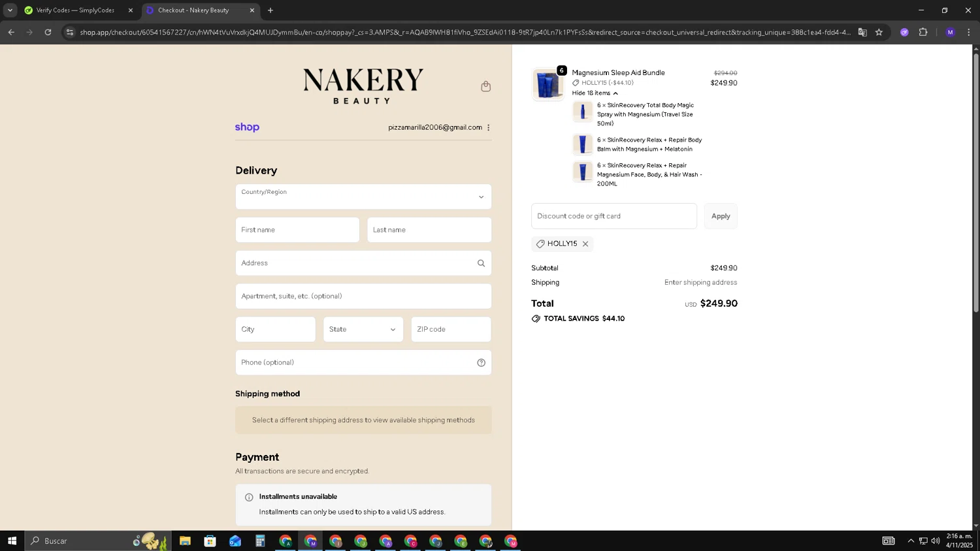Open Outlook from taskbar
Viewport: 980px width, 551px height.
235,541
